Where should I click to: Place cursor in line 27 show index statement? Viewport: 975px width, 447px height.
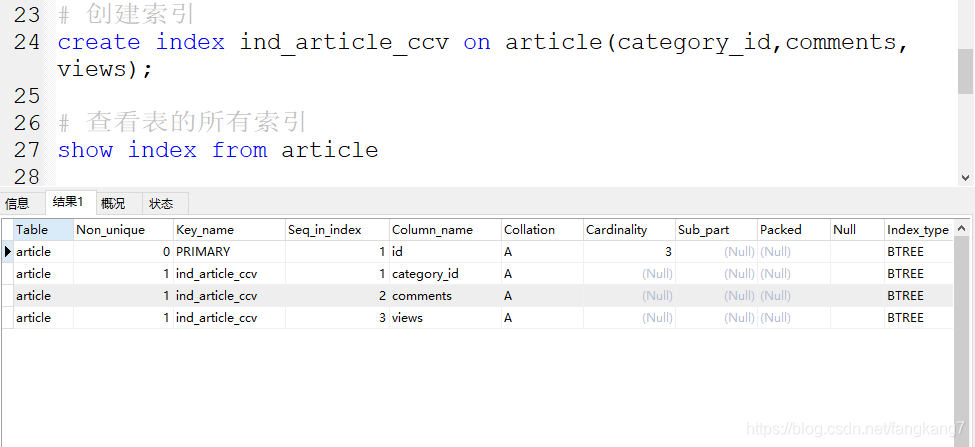pyautogui.click(x=218, y=150)
